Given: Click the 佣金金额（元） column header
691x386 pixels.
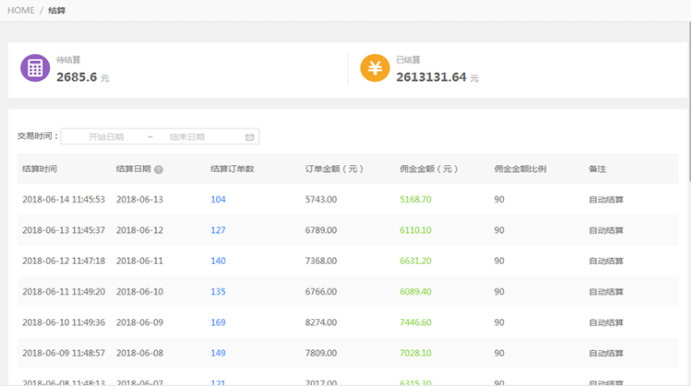Looking at the screenshot, I should tap(429, 169).
